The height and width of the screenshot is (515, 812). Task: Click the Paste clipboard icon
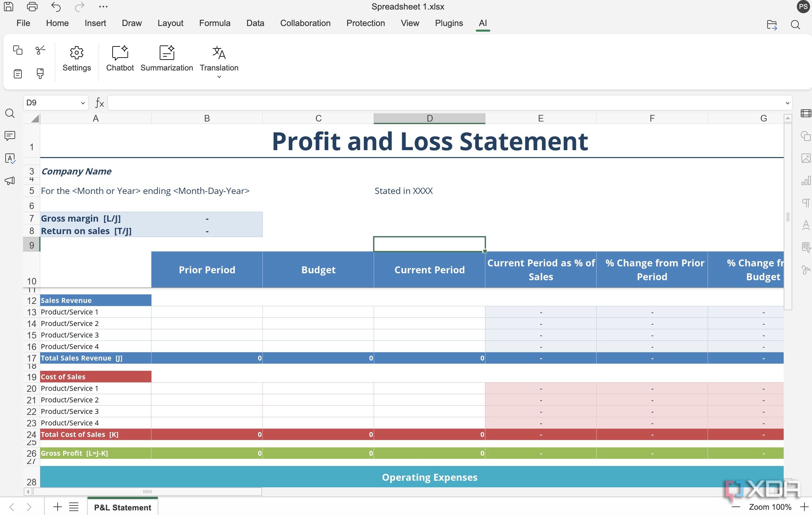point(17,73)
